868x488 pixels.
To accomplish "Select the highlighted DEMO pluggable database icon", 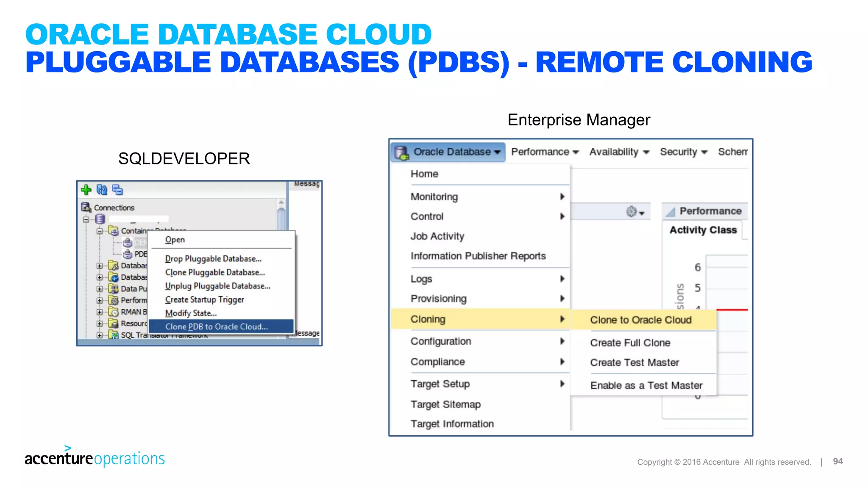I will click(128, 243).
